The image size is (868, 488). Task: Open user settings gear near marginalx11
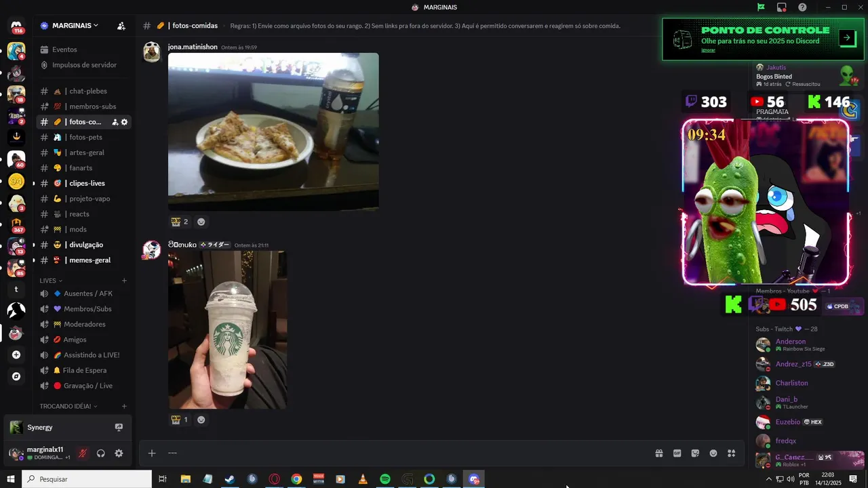coord(119,453)
